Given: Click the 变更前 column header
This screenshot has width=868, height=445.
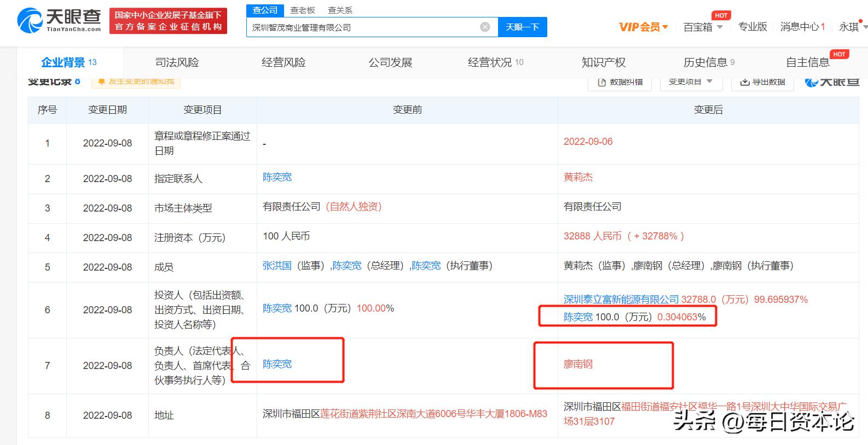Looking at the screenshot, I should click(x=407, y=110).
